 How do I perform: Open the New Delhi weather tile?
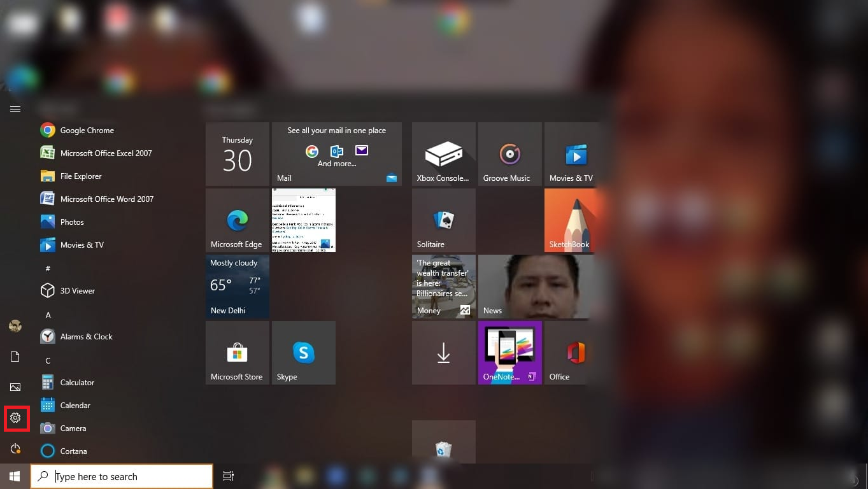pyautogui.click(x=238, y=287)
